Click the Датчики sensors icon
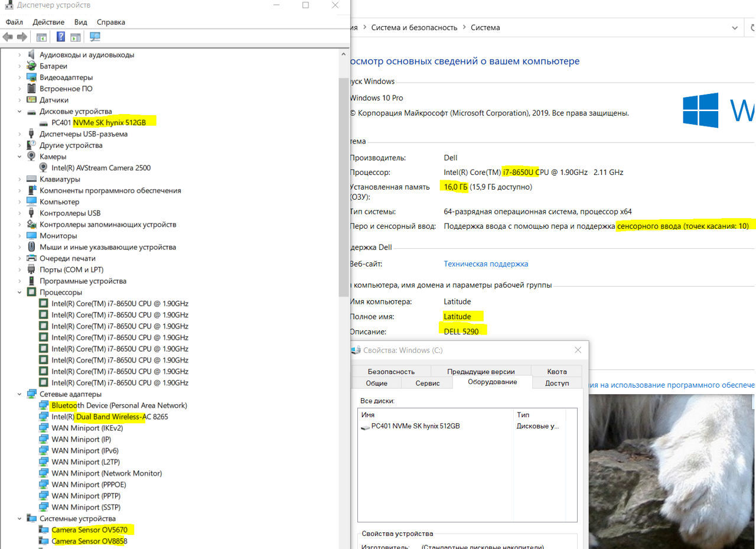Viewport: 756px width, 549px height. pos(32,100)
